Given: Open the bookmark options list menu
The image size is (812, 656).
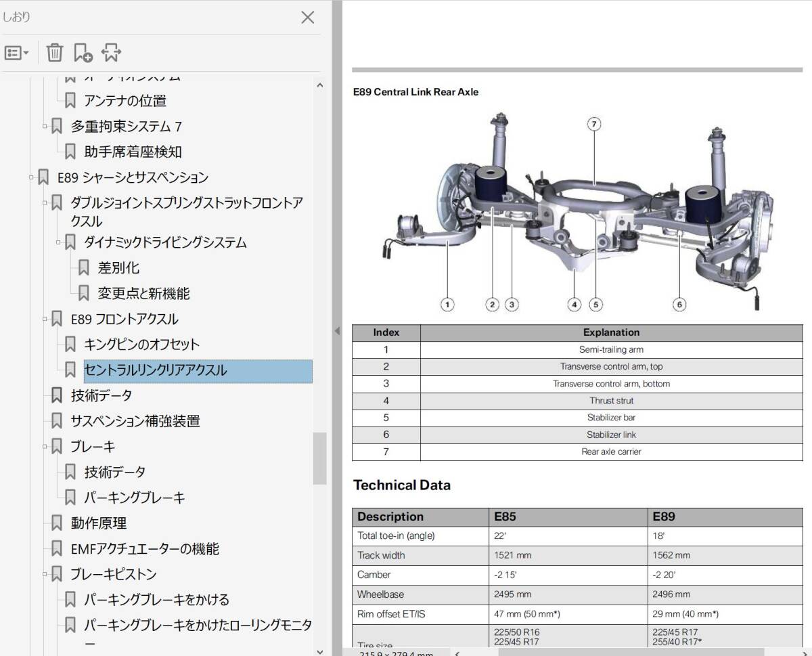Looking at the screenshot, I should (16, 52).
